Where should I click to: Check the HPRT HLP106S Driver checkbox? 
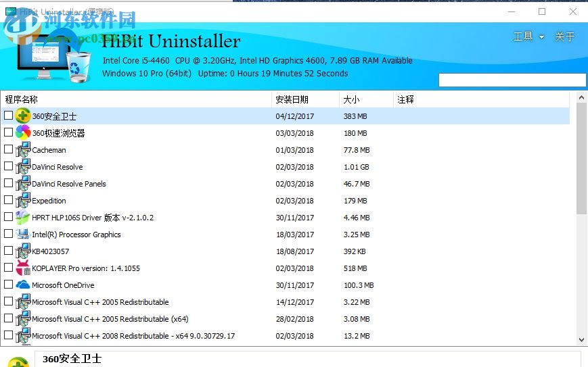coord(8,216)
